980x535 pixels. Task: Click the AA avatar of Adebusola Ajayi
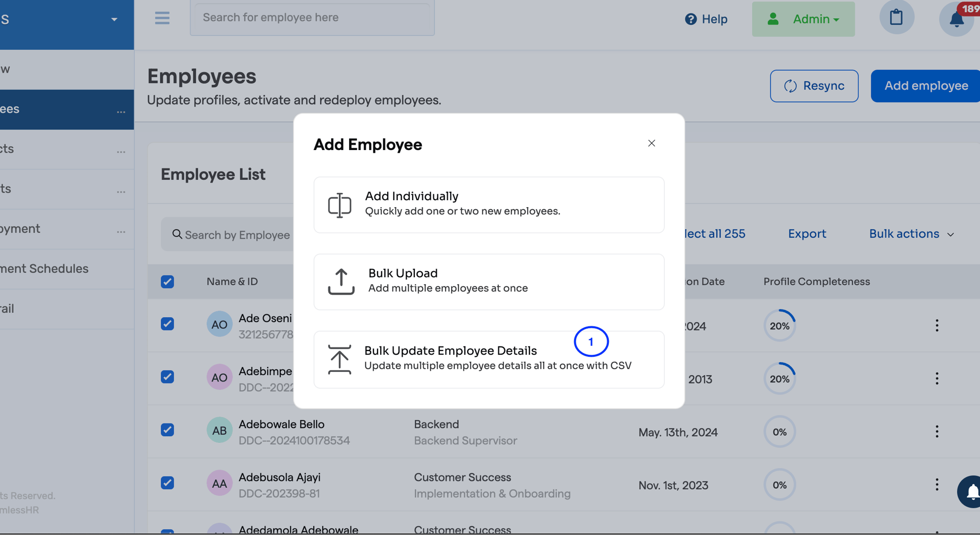point(219,483)
